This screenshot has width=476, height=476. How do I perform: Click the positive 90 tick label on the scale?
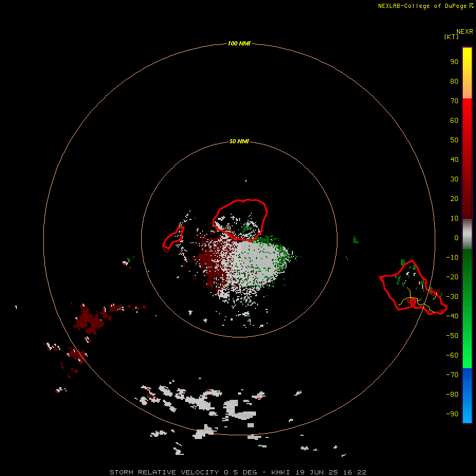pos(454,62)
